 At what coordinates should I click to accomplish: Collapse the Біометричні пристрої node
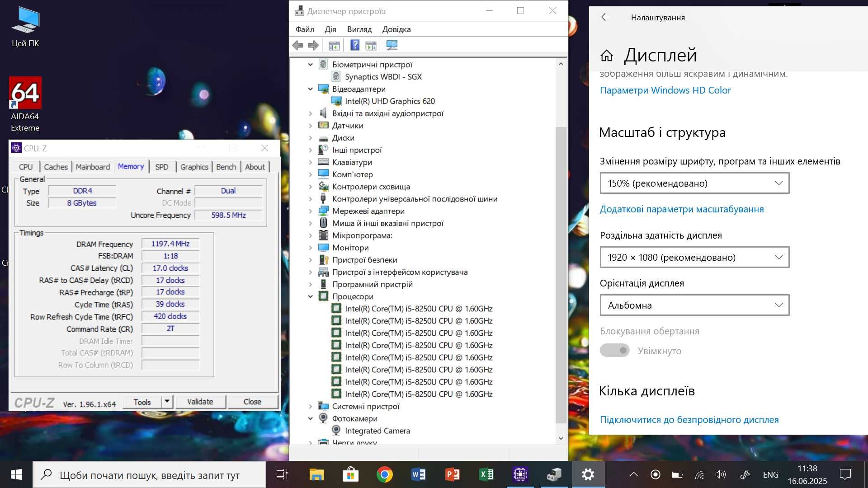pos(310,65)
